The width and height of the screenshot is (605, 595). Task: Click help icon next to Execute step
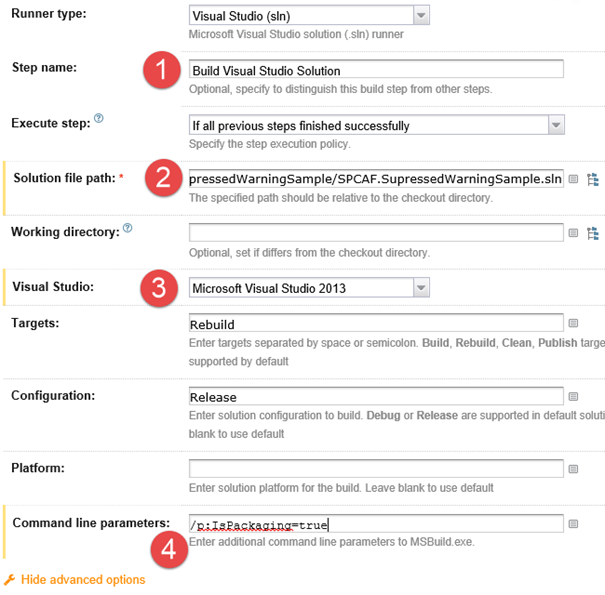tap(98, 120)
